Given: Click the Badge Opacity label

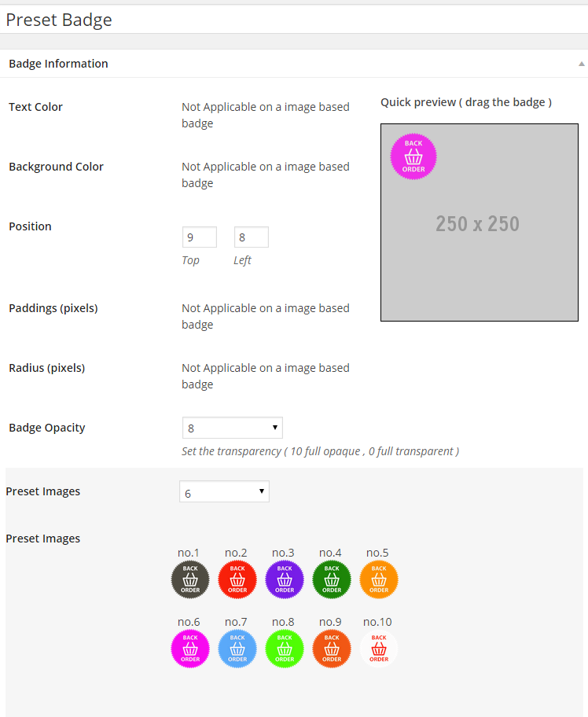Looking at the screenshot, I should [x=47, y=428].
